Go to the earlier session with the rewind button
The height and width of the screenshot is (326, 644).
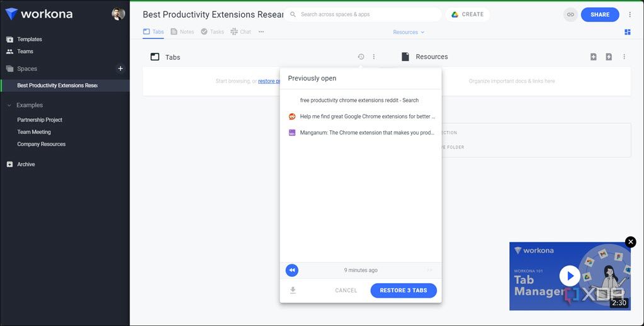pos(292,270)
